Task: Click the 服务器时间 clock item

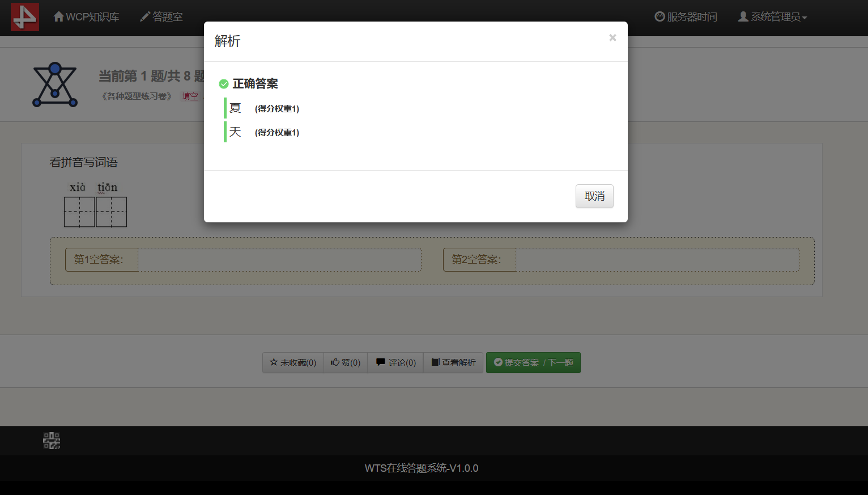Action: point(686,17)
